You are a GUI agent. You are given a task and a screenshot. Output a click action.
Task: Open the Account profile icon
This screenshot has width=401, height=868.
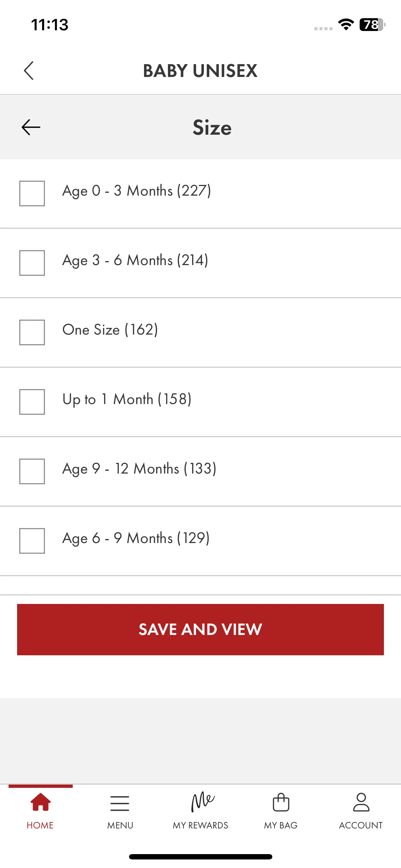click(x=361, y=802)
